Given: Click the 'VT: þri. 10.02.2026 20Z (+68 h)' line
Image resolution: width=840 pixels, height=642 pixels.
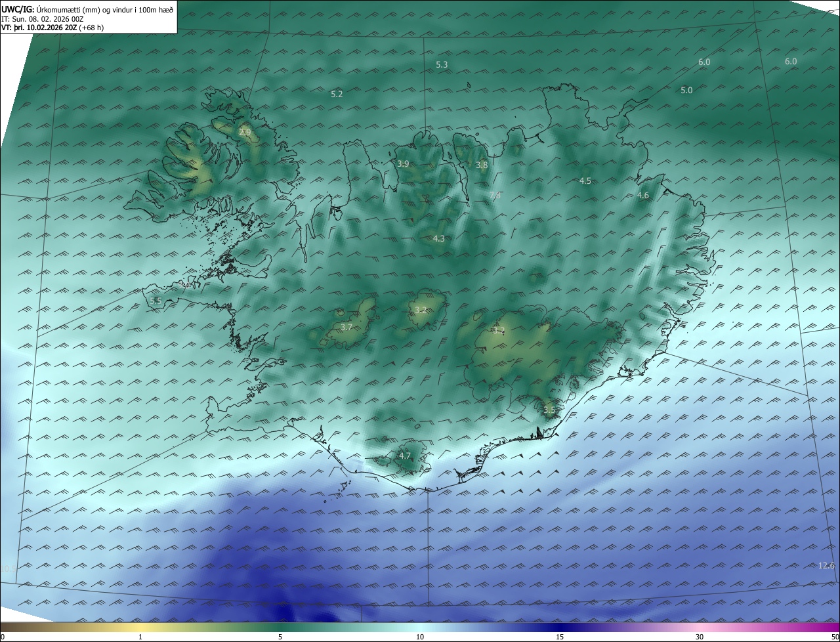Looking at the screenshot, I should pyautogui.click(x=52, y=28).
